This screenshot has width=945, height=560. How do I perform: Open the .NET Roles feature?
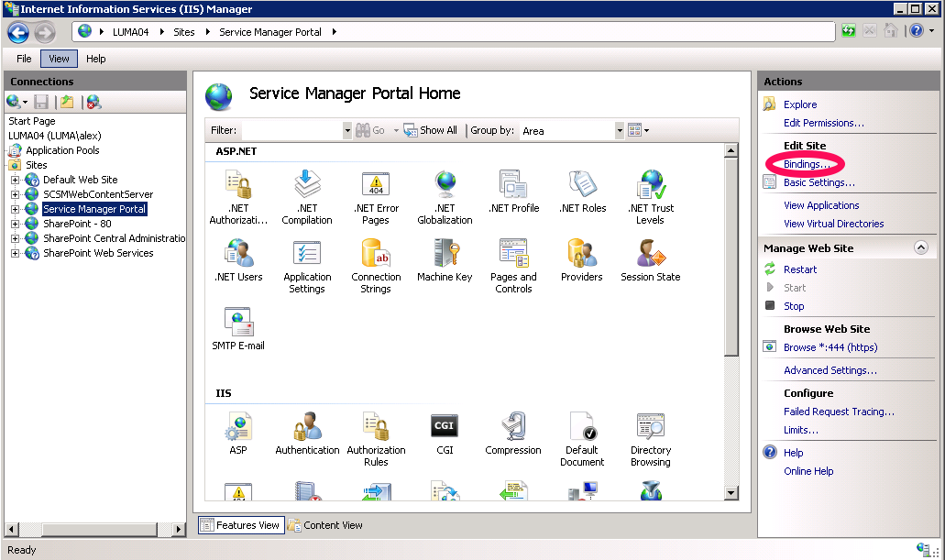click(x=582, y=192)
